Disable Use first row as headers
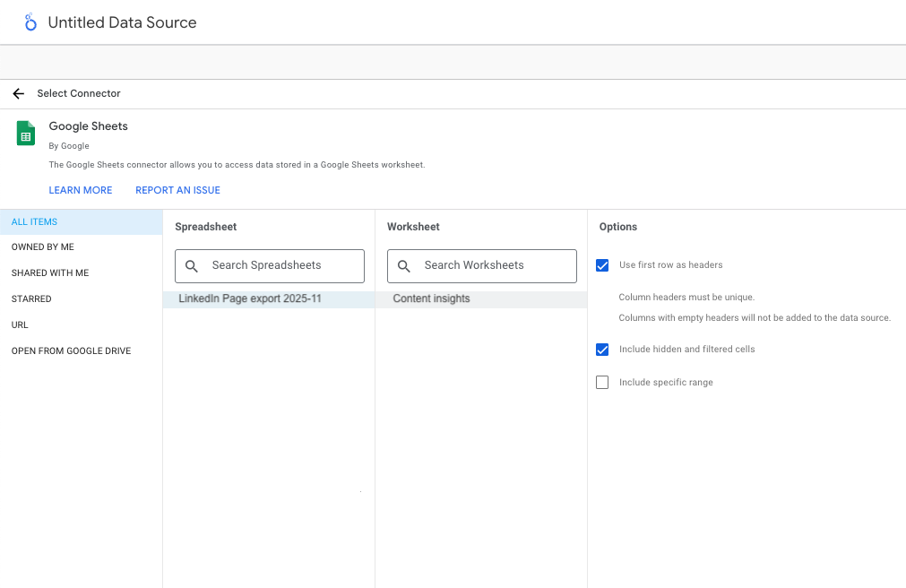The width and height of the screenshot is (906, 588). (601, 264)
